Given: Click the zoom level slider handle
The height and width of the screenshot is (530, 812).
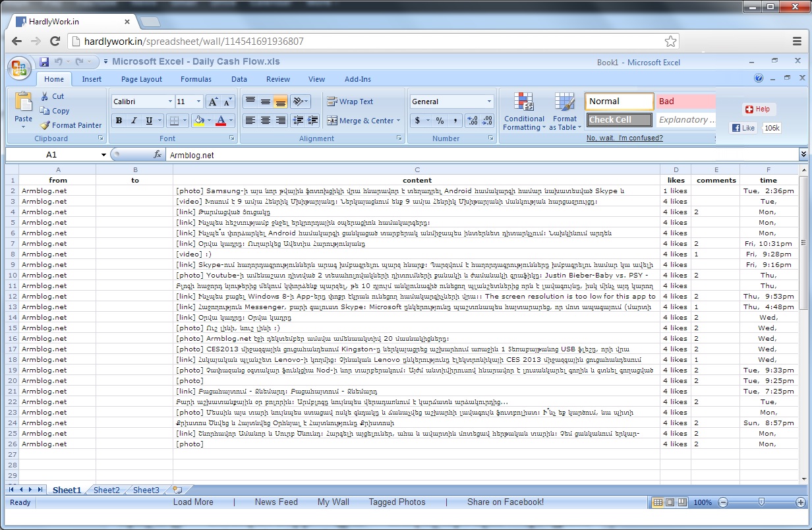Looking at the screenshot, I should point(761,502).
